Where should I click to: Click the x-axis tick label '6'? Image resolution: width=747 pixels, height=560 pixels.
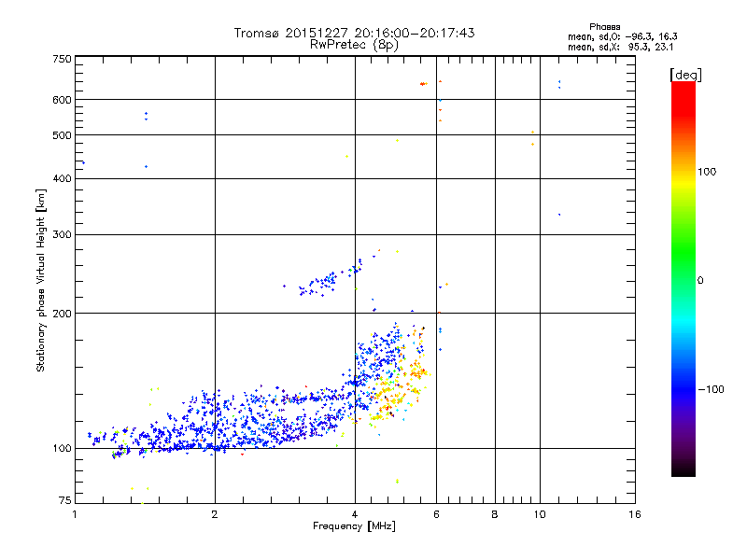(436, 514)
